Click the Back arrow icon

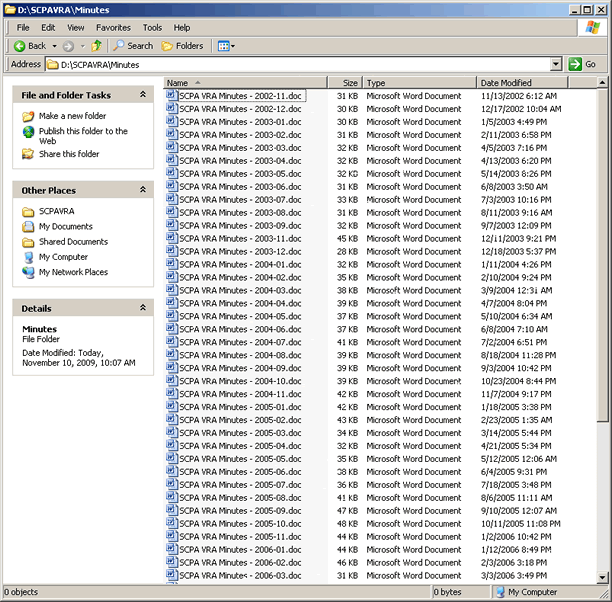pos(20,46)
